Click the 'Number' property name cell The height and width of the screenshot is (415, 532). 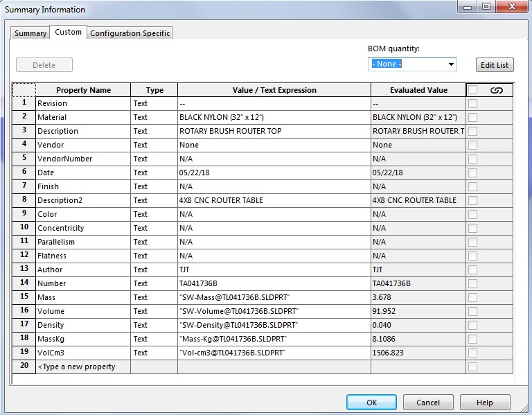coord(83,283)
